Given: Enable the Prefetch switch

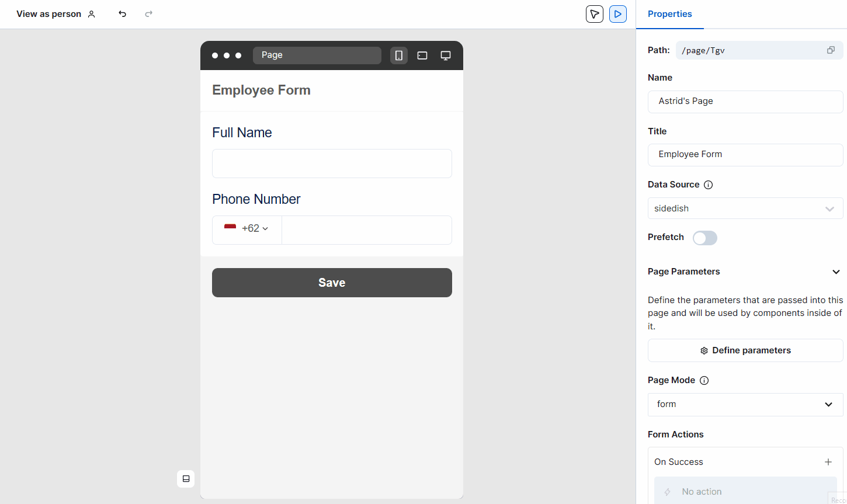Looking at the screenshot, I should coord(705,238).
